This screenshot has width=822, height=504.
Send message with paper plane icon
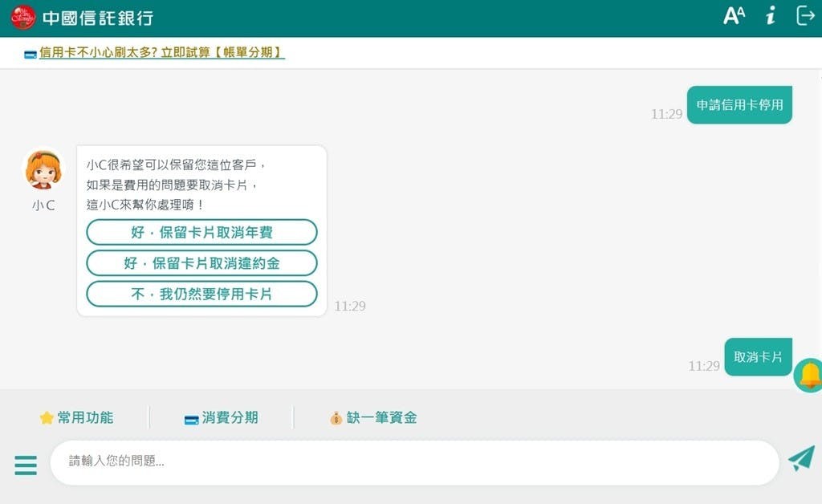[802, 458]
